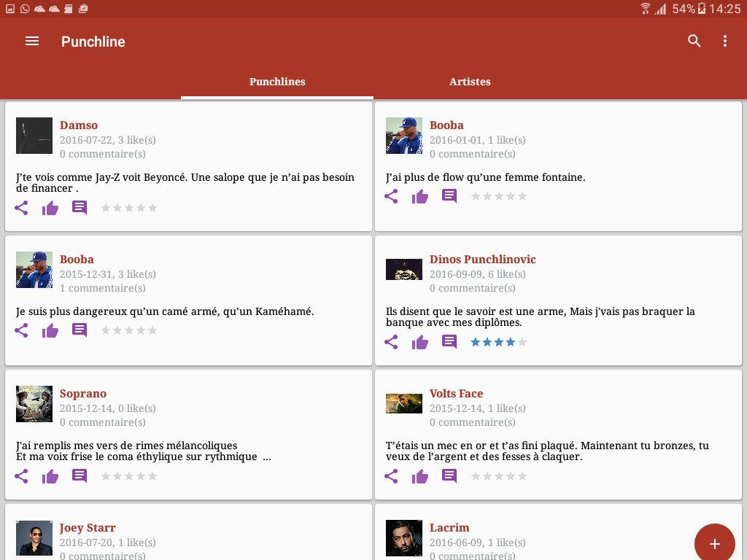This screenshot has height=560, width=747.
Task: Open the three-dot overflow menu
Action: coord(725,41)
